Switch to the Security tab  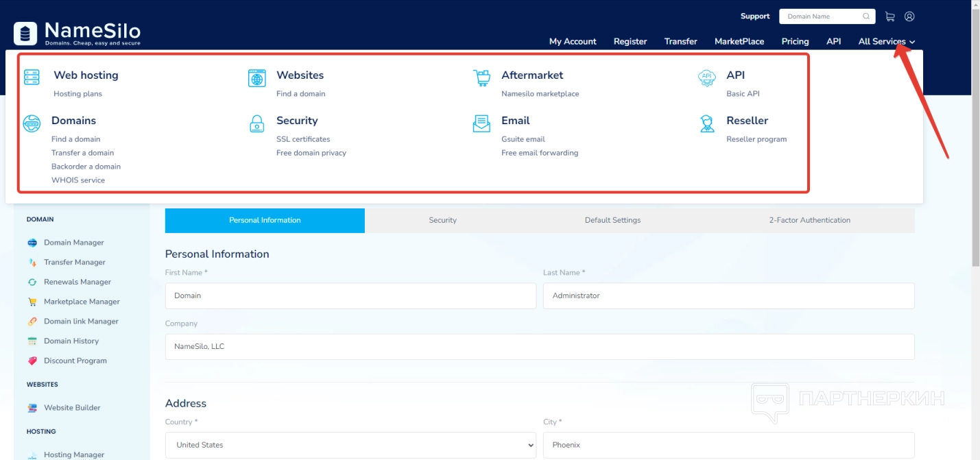(x=442, y=220)
